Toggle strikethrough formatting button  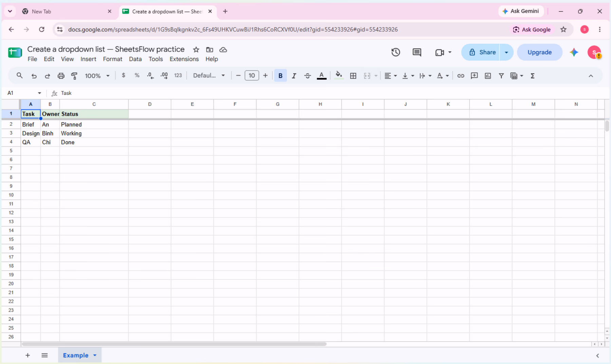(308, 76)
